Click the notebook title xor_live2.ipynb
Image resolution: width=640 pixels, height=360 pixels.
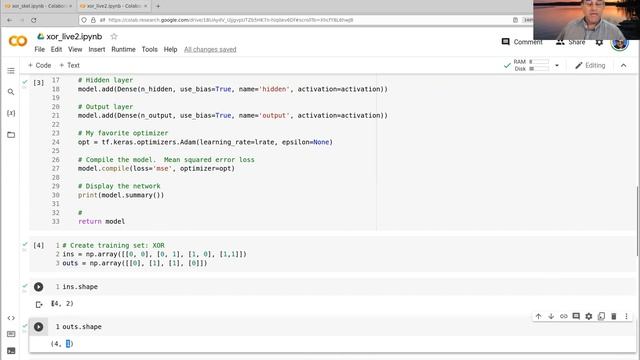tap(74, 36)
